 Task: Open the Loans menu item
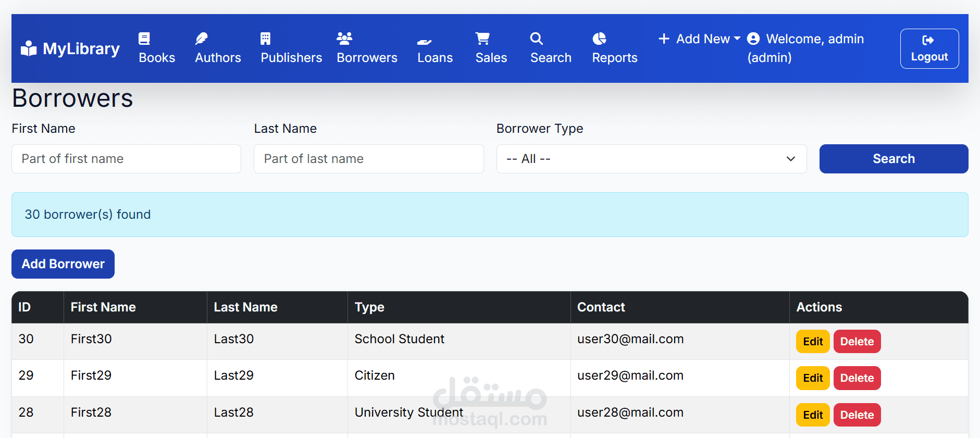pyautogui.click(x=435, y=48)
